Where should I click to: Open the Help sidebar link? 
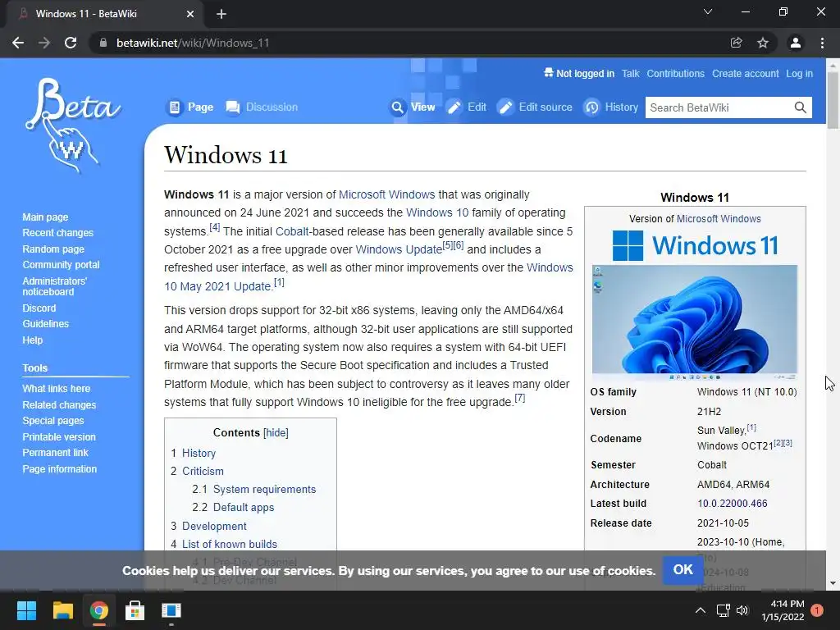(x=32, y=340)
